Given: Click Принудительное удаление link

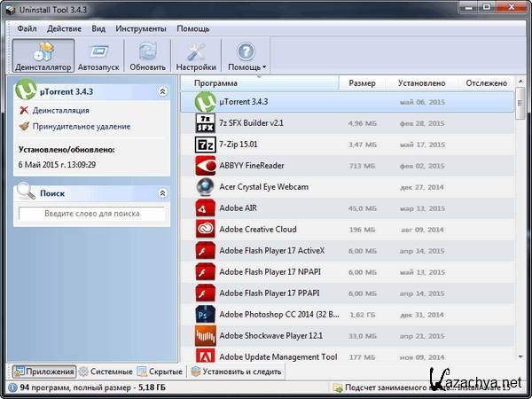Looking at the screenshot, I should 82,126.
